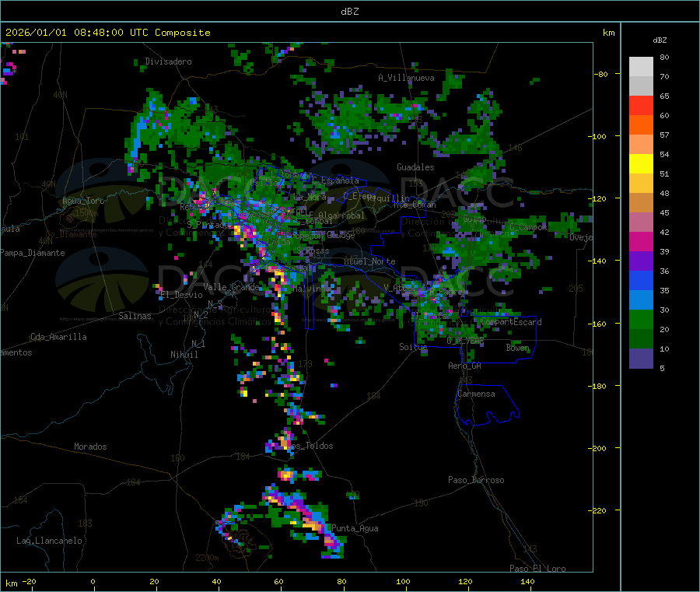Screen dimensions: 700x592
Task: Click the 'Guadales' map label
Action: click(415, 167)
